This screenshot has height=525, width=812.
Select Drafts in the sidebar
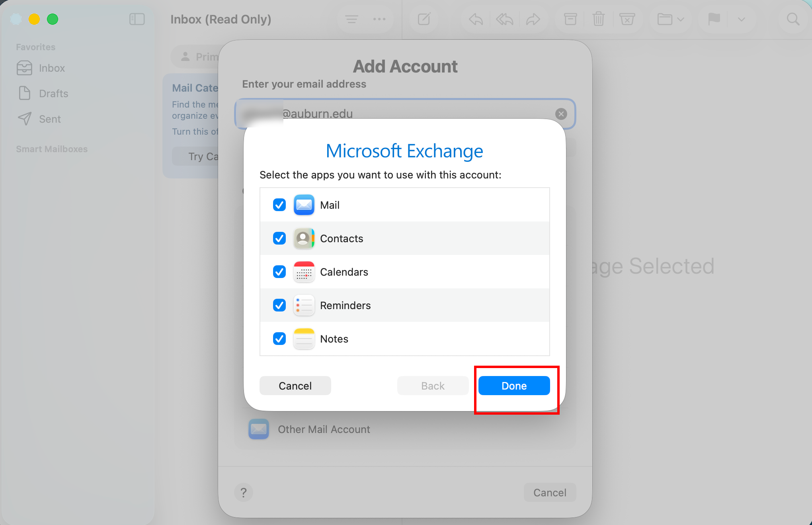point(43,94)
